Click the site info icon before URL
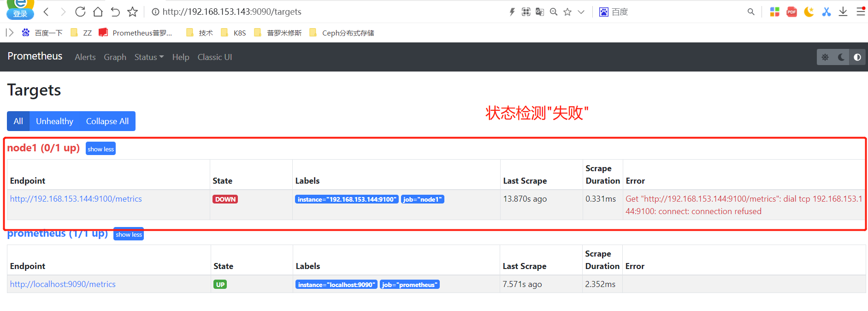Viewport: 868px width, 311px height. point(155,12)
